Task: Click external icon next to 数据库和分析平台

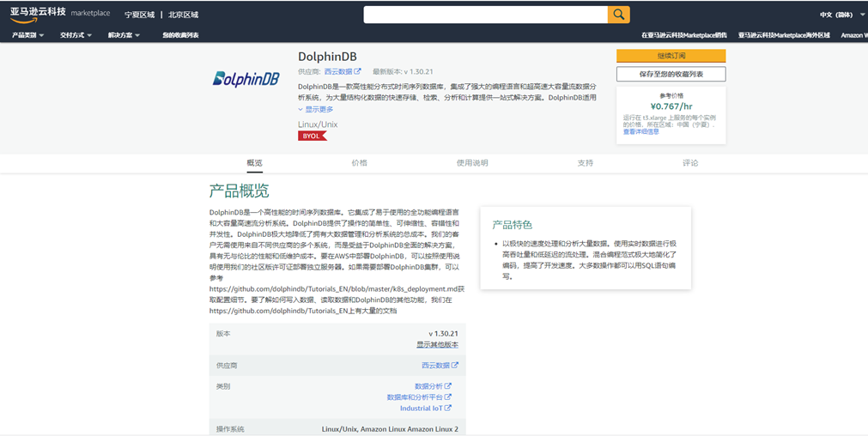Action: coord(448,397)
